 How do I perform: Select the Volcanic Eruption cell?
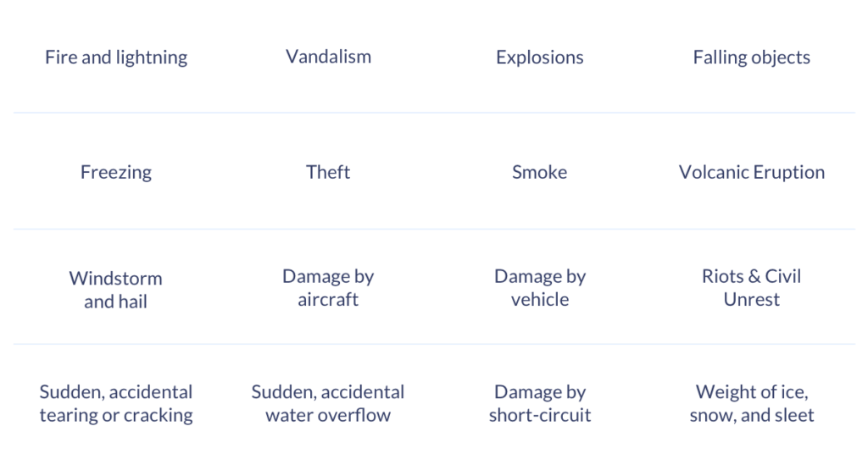(x=751, y=172)
